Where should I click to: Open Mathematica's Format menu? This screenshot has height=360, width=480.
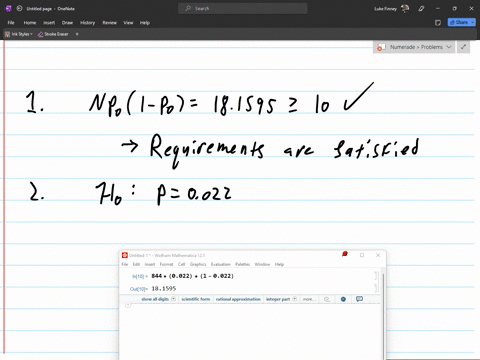(x=166, y=264)
